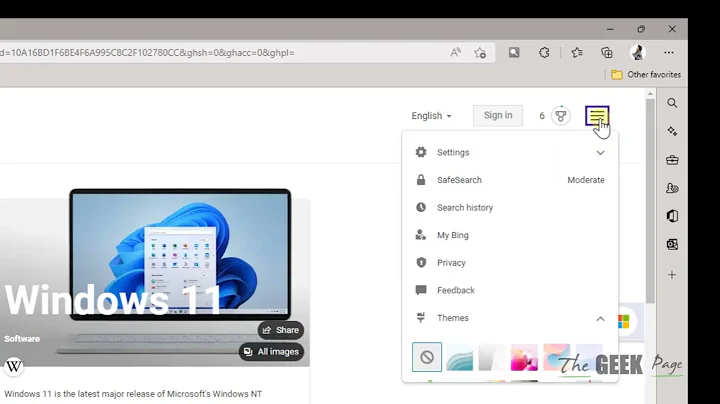The width and height of the screenshot is (720, 404).
Task: Select the pink magenta theme thumbnail
Action: (x=524, y=357)
